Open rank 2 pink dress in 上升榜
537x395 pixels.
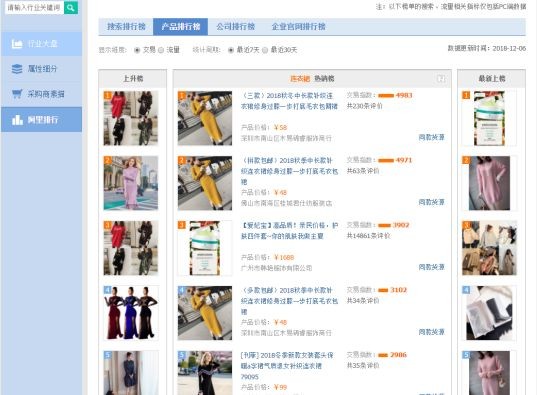(131, 183)
